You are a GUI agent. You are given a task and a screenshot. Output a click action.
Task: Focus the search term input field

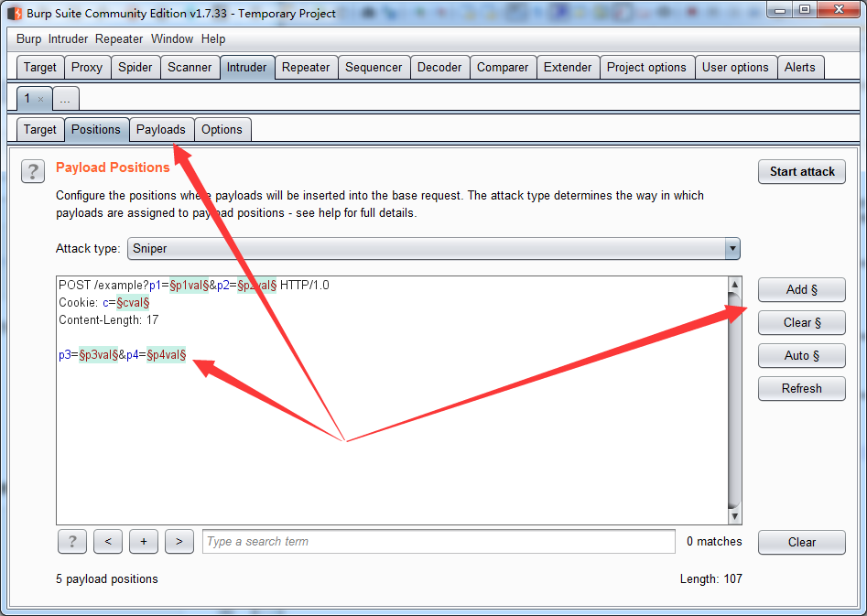click(439, 541)
